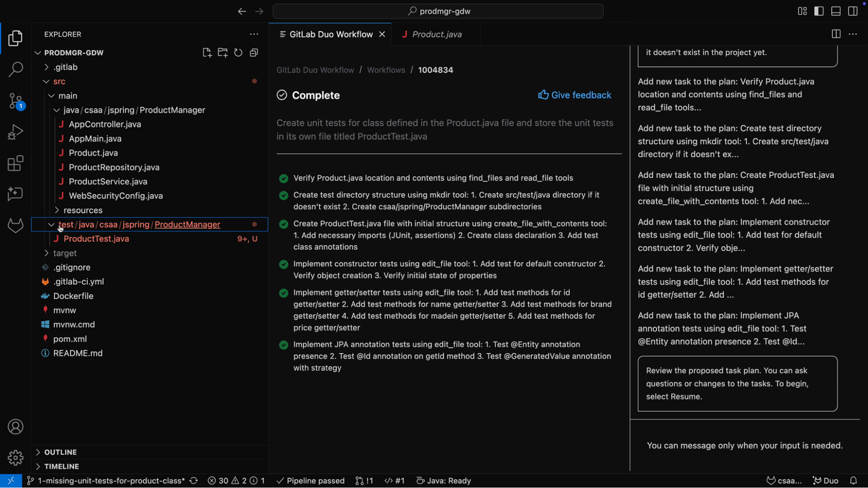The height and width of the screenshot is (488, 868).
Task: Toggle the secondary side bar
Action: 853,11
